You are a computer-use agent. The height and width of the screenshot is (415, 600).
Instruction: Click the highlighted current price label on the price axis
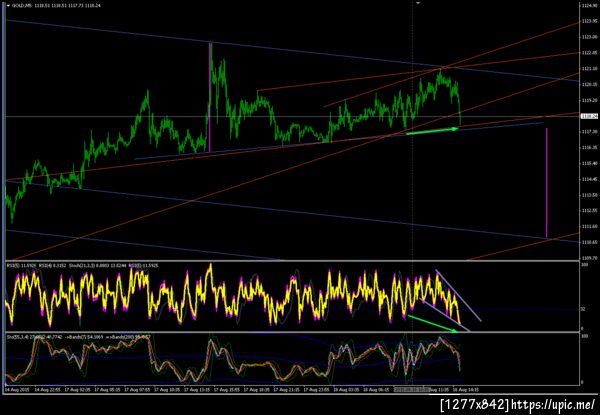tap(589, 116)
